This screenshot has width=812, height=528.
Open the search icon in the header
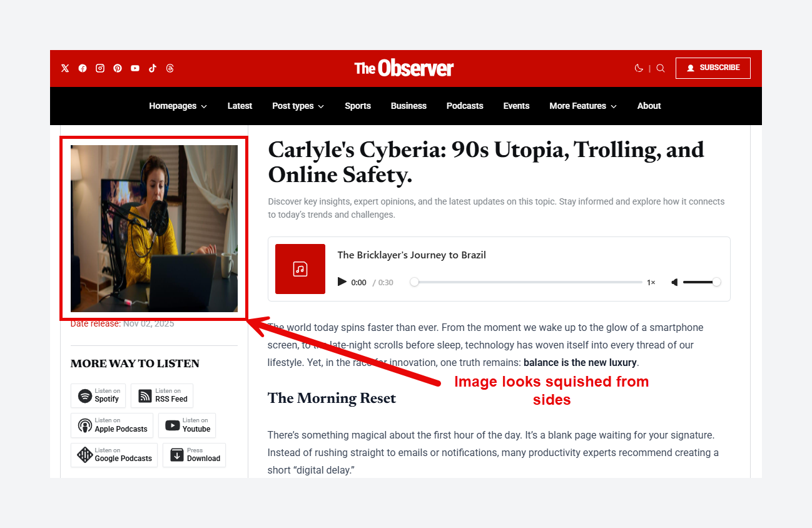coord(661,68)
